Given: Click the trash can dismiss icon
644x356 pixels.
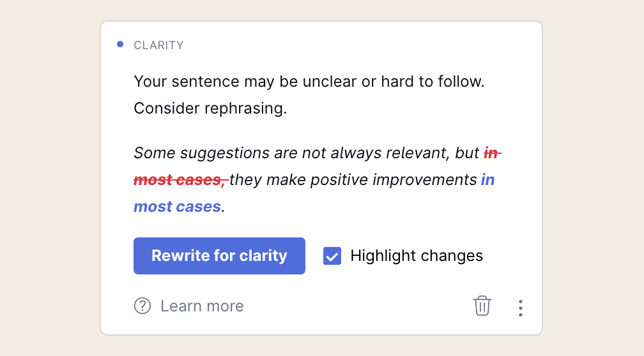Looking at the screenshot, I should click(x=482, y=306).
